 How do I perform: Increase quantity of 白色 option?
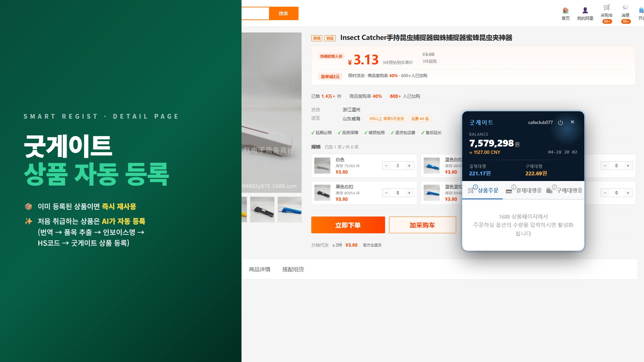click(409, 166)
